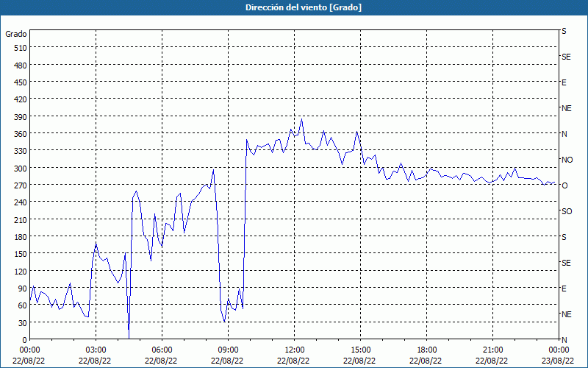Click the 22/08/22 date under 03:00
Image resolution: width=588 pixels, height=368 pixels.
click(x=96, y=361)
